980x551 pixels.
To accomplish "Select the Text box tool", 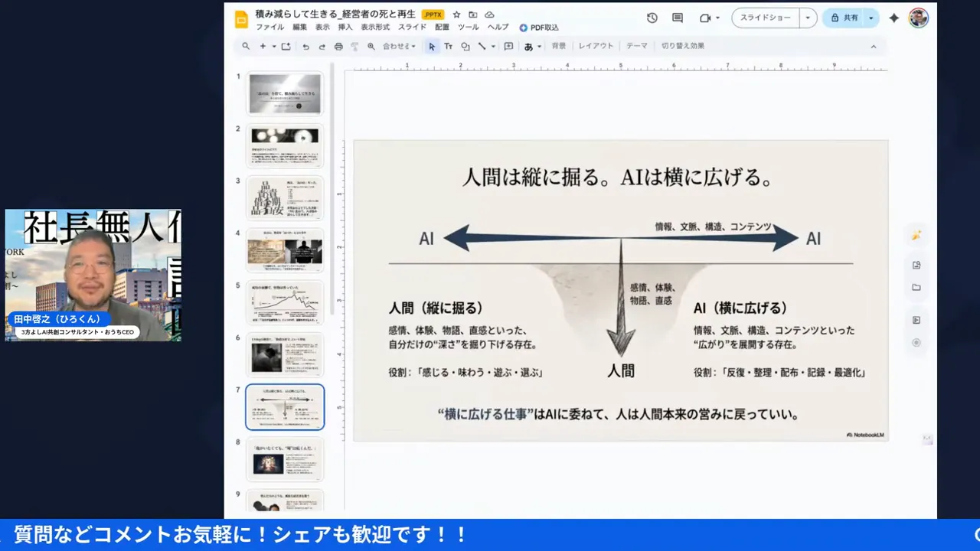I will click(449, 46).
